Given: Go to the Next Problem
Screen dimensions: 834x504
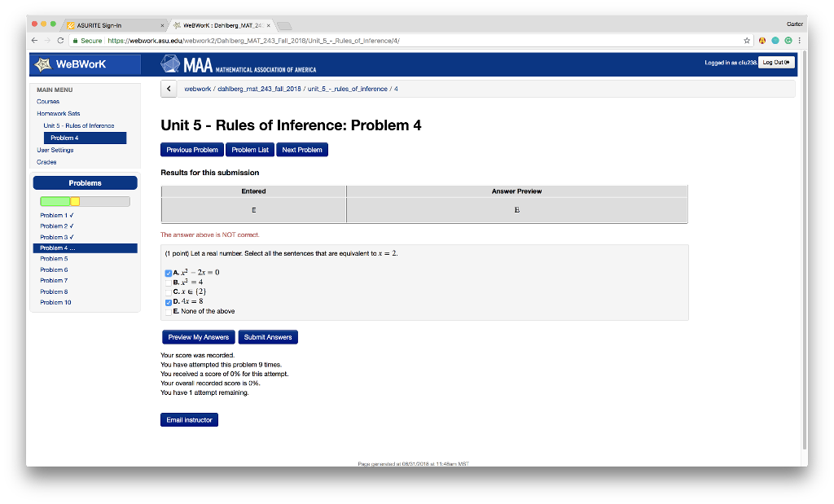Looking at the screenshot, I should click(x=302, y=150).
